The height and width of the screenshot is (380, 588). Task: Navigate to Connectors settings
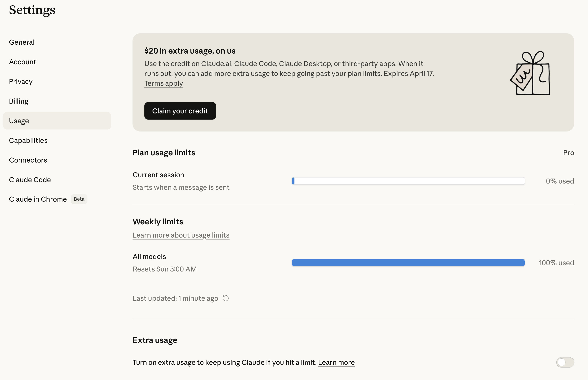coord(28,160)
